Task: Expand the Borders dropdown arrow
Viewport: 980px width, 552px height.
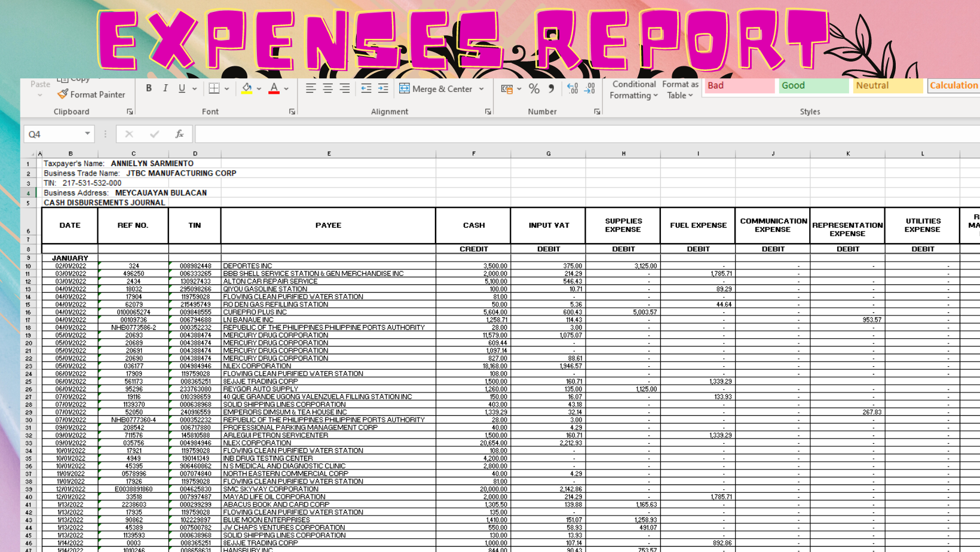Action: point(227,89)
